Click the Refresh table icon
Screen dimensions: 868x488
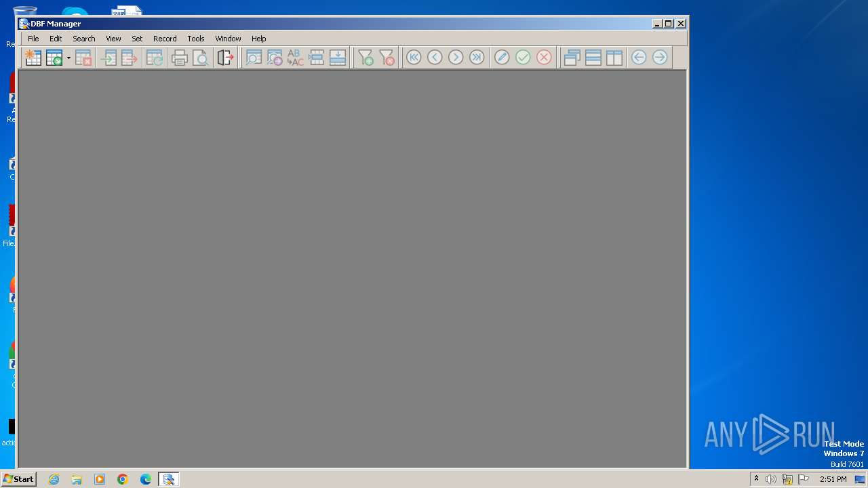155,58
